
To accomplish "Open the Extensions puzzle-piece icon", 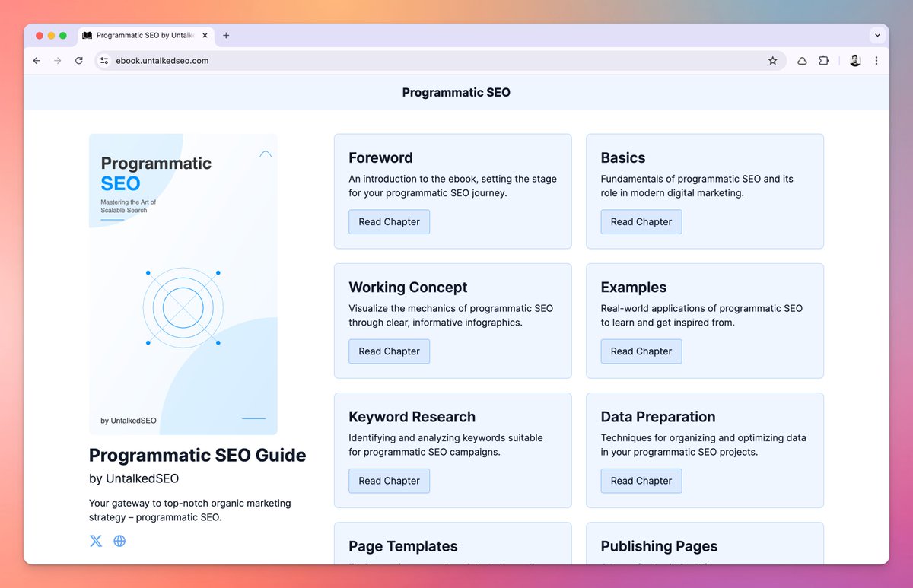I will pyautogui.click(x=823, y=61).
